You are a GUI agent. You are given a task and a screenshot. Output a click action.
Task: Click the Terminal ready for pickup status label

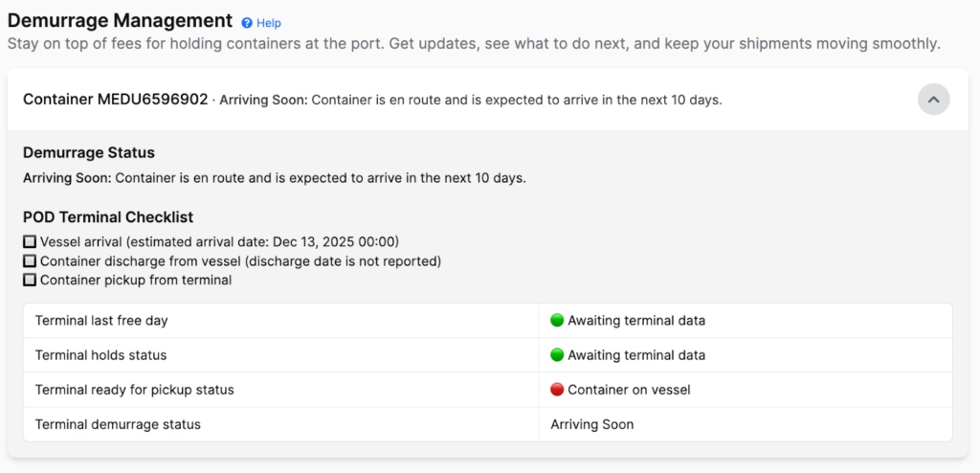(x=134, y=390)
